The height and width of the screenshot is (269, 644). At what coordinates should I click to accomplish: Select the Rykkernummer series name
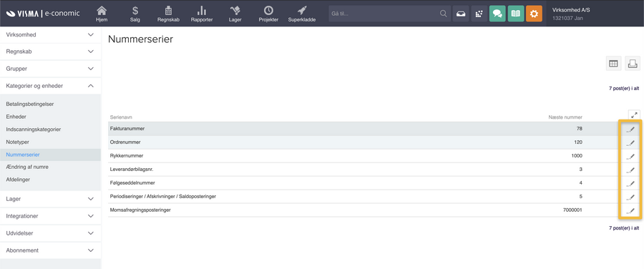[127, 156]
